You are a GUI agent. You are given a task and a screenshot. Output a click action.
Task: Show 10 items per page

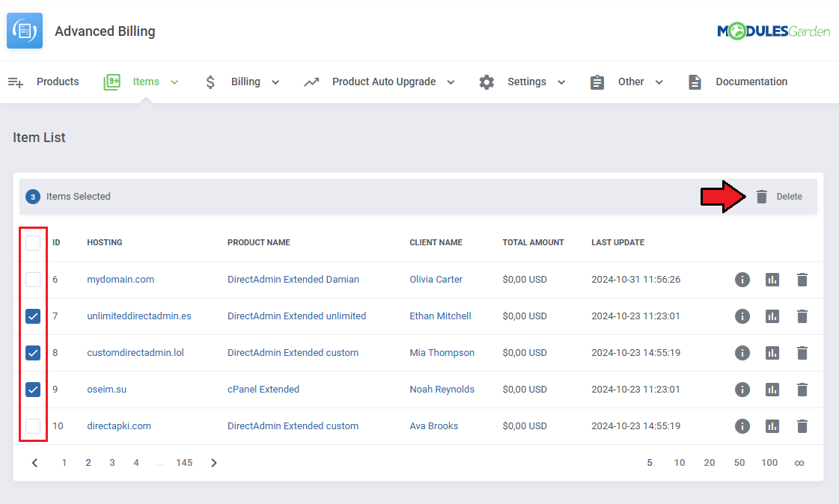pyautogui.click(x=680, y=463)
